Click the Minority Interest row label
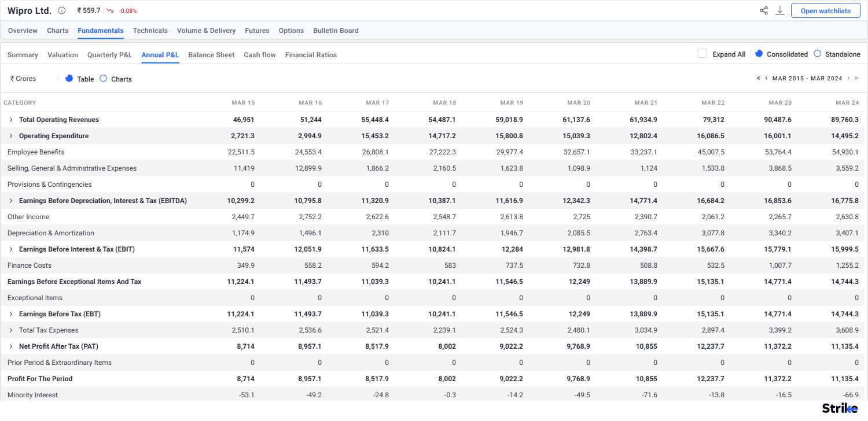The image size is (868, 421). pyautogui.click(x=33, y=395)
